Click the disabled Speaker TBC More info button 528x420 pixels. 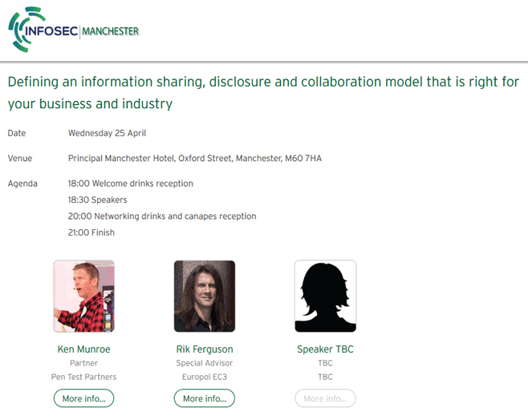325,398
